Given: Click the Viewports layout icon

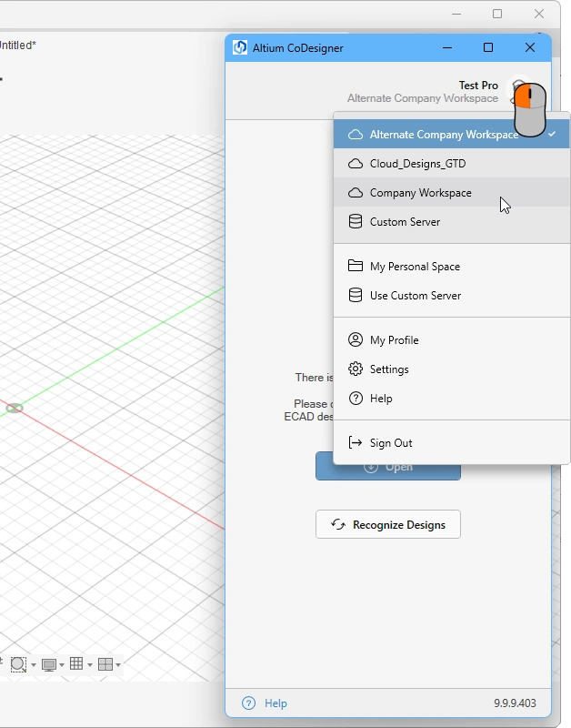Looking at the screenshot, I should click(x=105, y=664).
